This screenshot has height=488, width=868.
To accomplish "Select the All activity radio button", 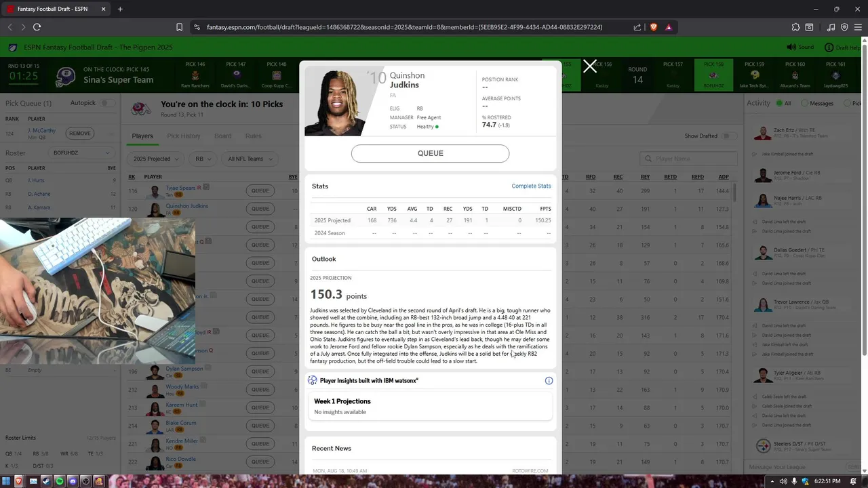I will coord(778,103).
